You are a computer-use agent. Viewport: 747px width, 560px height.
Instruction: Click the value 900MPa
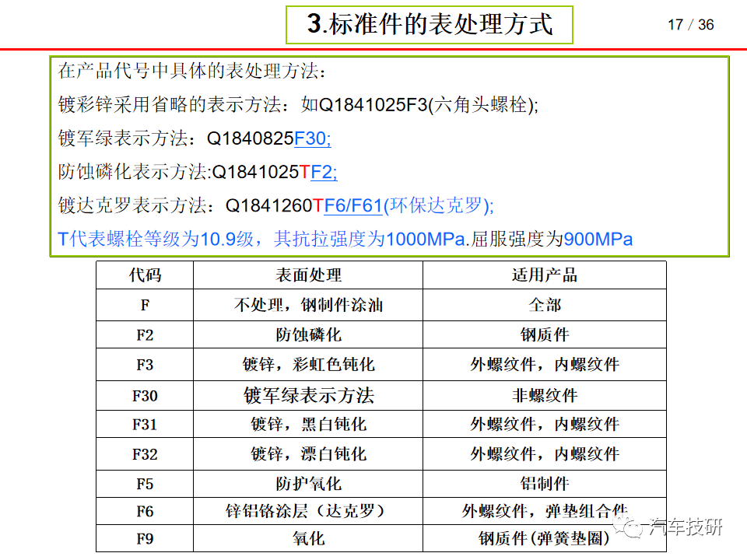click(598, 239)
